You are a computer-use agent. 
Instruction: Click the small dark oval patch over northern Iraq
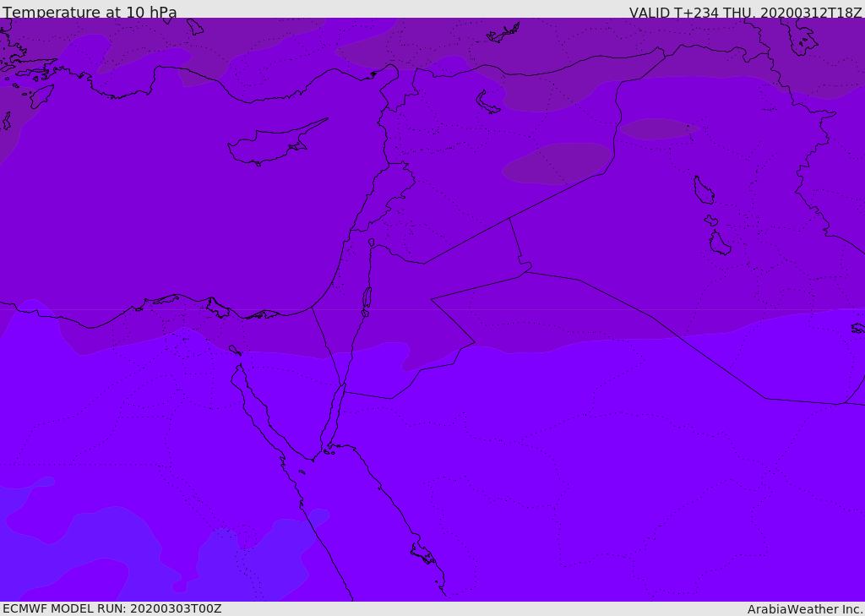659,128
